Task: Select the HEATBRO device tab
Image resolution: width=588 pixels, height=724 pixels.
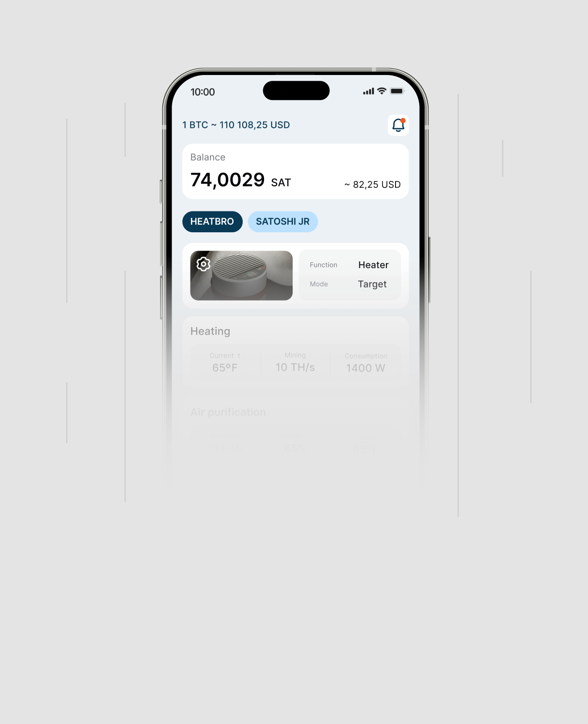Action: click(212, 222)
